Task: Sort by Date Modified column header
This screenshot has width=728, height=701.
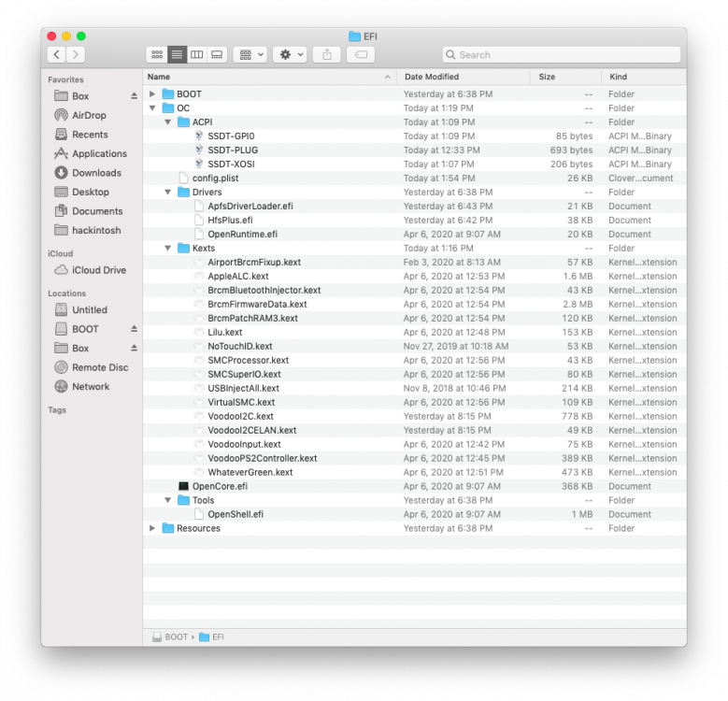Action: (464, 77)
